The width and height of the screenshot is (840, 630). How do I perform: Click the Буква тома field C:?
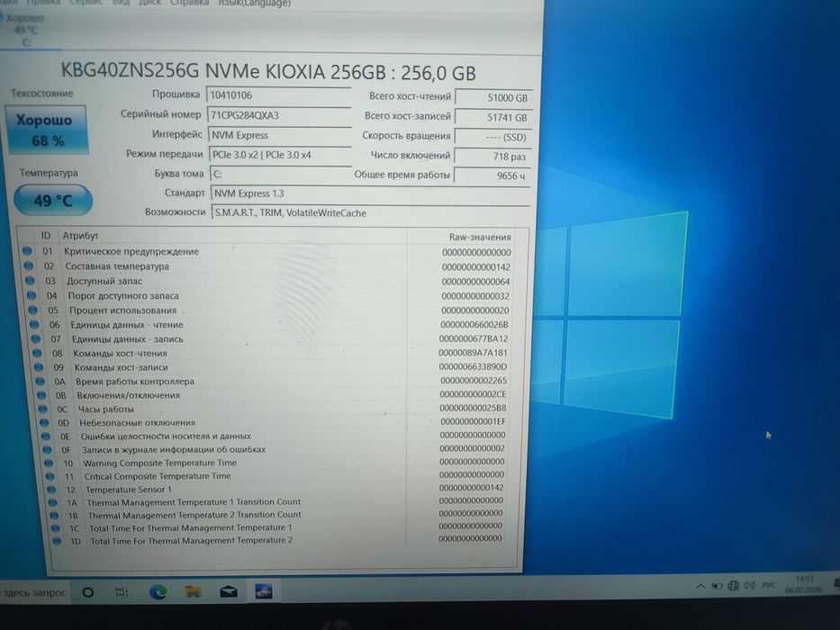(281, 174)
